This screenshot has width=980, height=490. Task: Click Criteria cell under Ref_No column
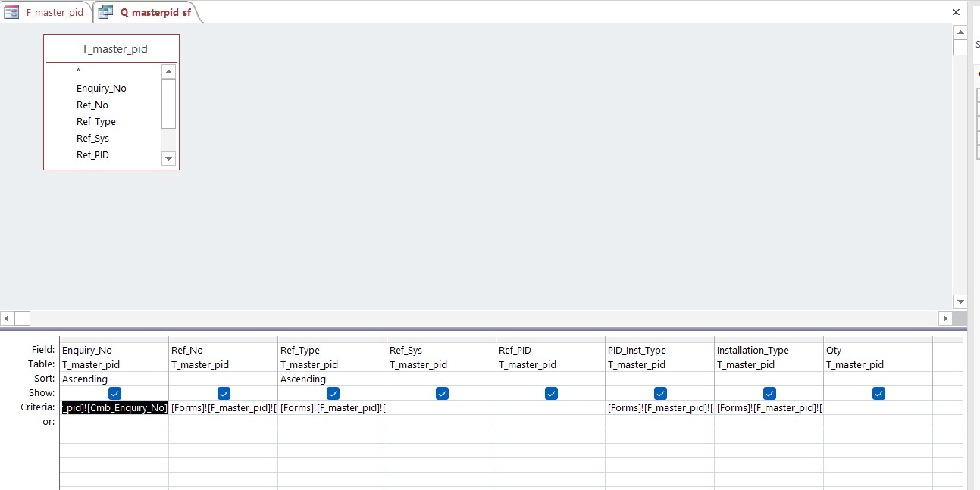pos(224,407)
